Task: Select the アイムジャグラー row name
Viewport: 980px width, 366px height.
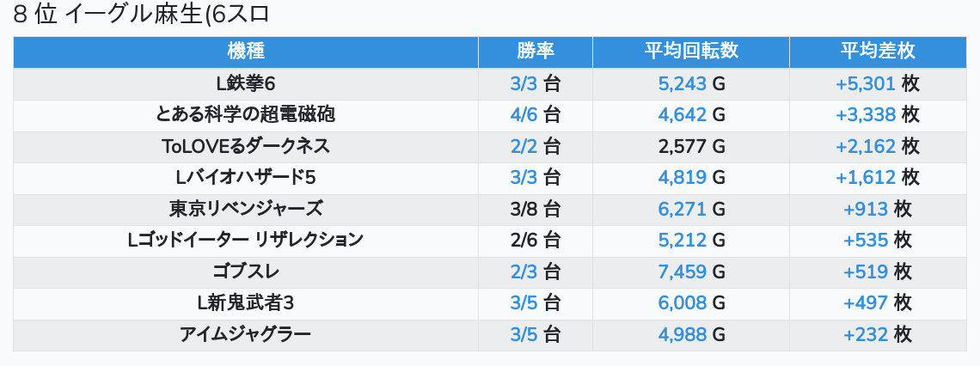Action: [246, 334]
